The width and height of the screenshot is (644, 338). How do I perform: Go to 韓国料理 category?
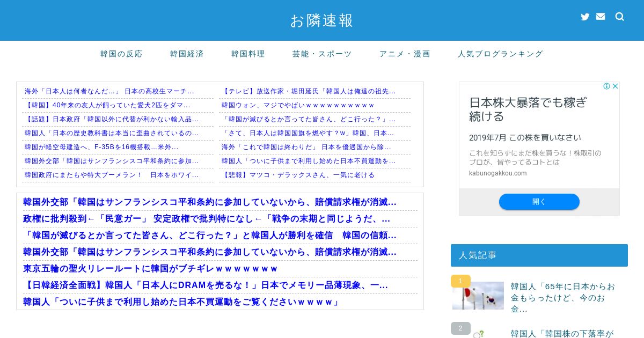click(248, 54)
